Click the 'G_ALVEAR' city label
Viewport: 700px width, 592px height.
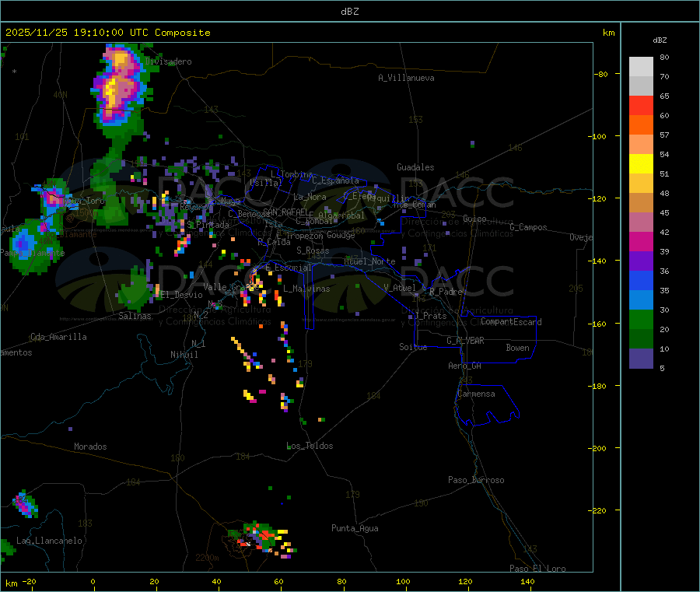tap(465, 341)
